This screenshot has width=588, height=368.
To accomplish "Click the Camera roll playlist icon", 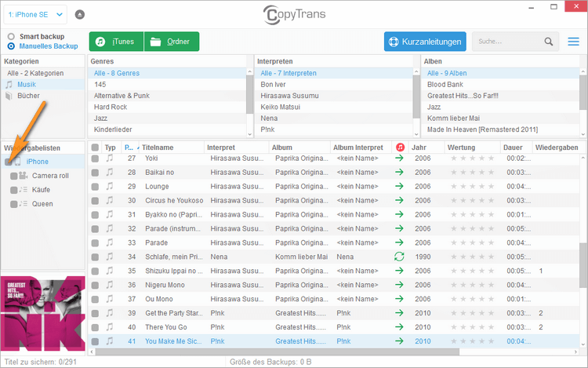I will (24, 175).
